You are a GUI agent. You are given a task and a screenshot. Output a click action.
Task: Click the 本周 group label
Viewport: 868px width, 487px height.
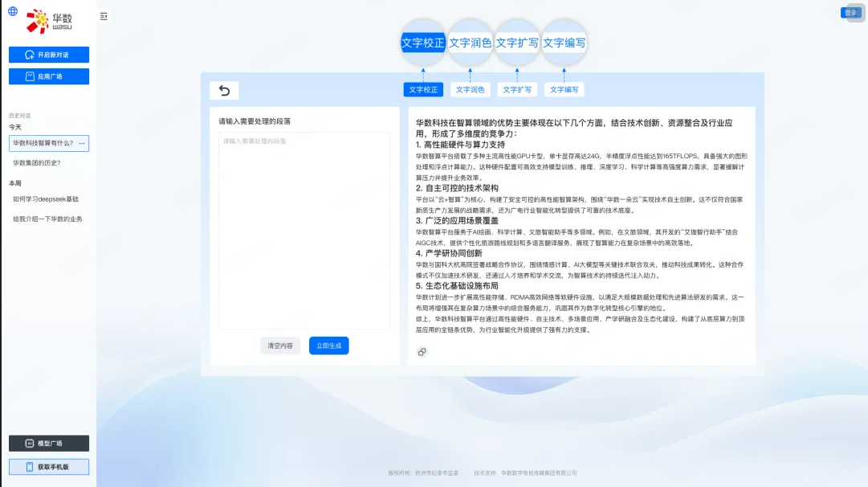point(15,183)
